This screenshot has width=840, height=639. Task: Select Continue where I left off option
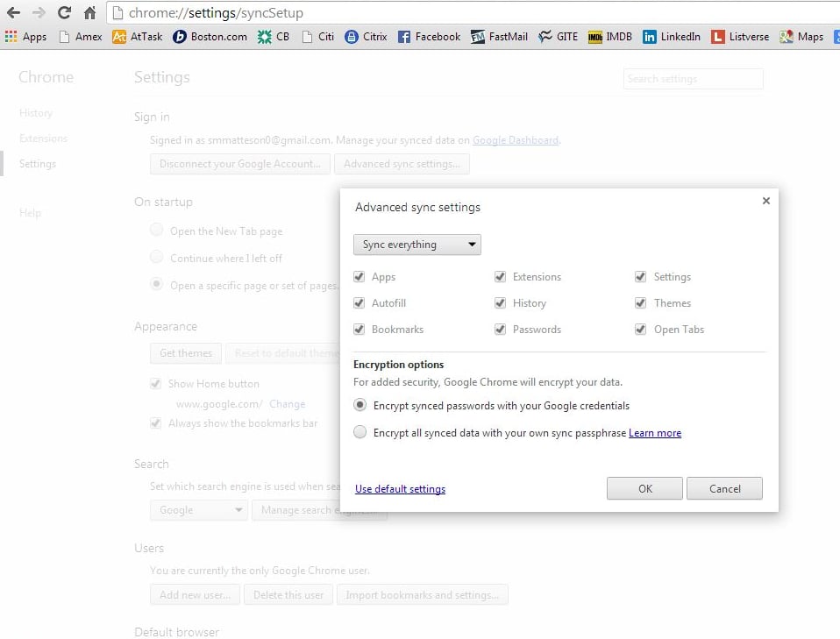(x=156, y=257)
